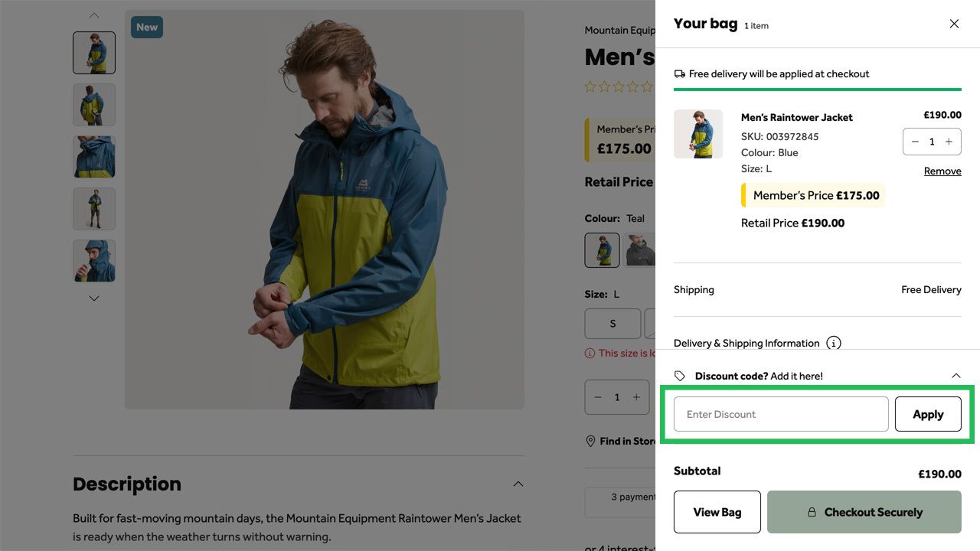Viewport: 980px width, 551px height.
Task: Close the Your bag panel
Action: pyautogui.click(x=954, y=24)
